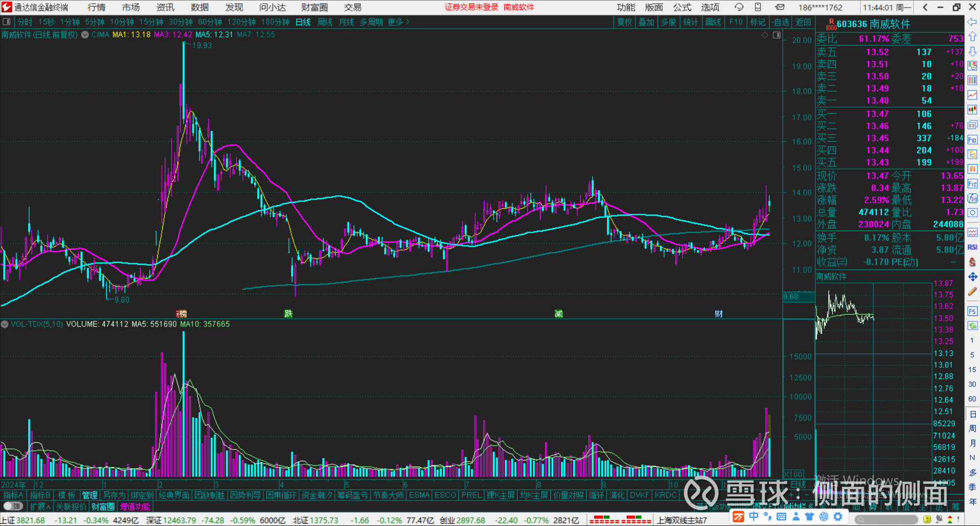Click the blue down arrow sidebar icon
980x526 pixels.
click(x=972, y=52)
